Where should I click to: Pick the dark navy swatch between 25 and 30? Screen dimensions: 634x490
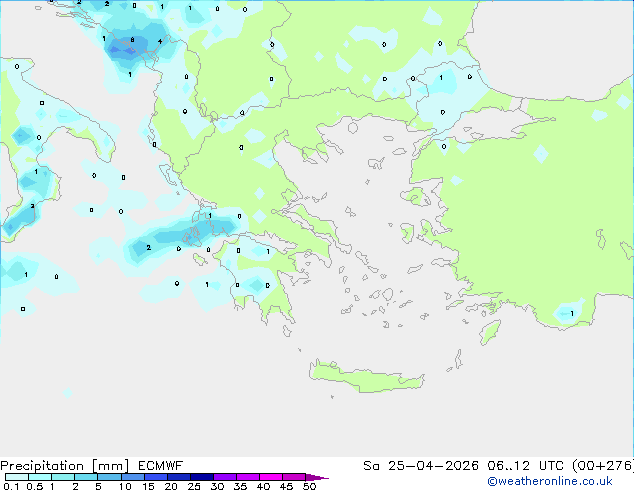click(202, 477)
